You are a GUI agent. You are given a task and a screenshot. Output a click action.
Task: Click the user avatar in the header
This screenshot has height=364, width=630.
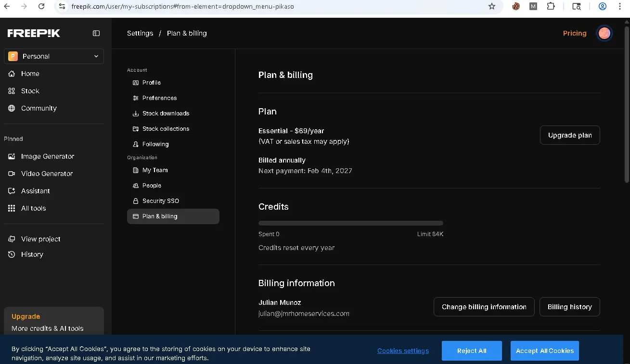click(x=604, y=33)
